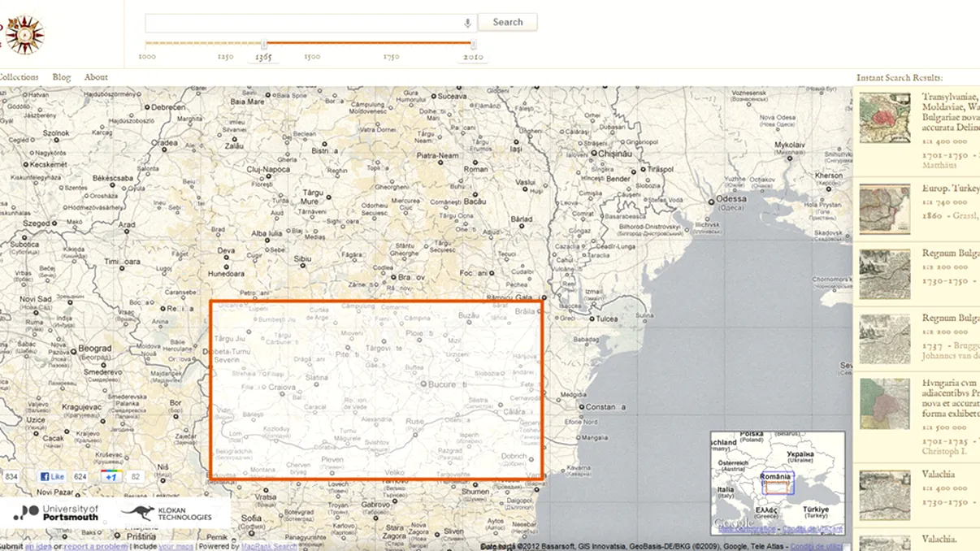Screen dimensions: 980x551
Task: Open the Blog page
Action: pos(61,76)
